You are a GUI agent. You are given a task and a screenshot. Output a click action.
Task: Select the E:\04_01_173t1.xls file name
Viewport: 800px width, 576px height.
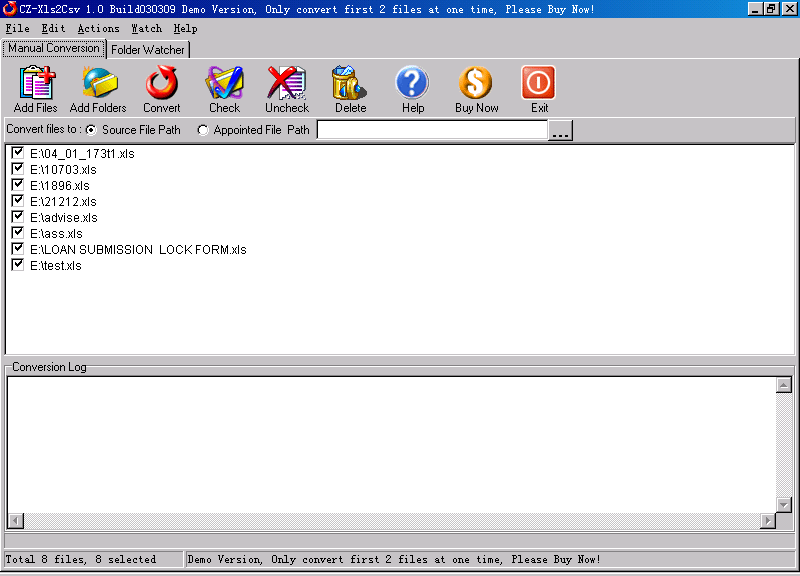pyautogui.click(x=82, y=154)
